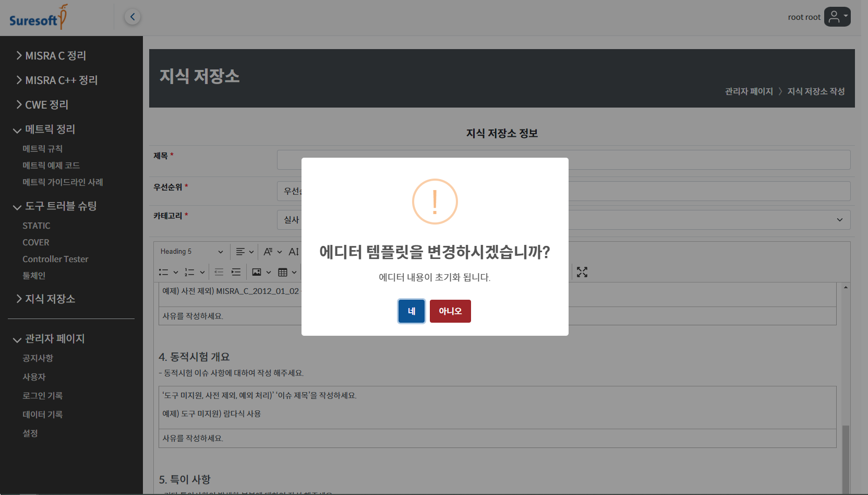The height and width of the screenshot is (495, 868).
Task: Open the 공지사항 menu item
Action: tap(38, 358)
